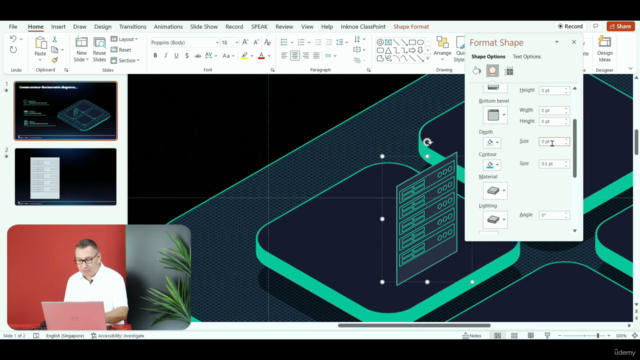Select the triangle shape in shapes gallery
The width and height of the screenshot is (640, 360).
(388, 51)
